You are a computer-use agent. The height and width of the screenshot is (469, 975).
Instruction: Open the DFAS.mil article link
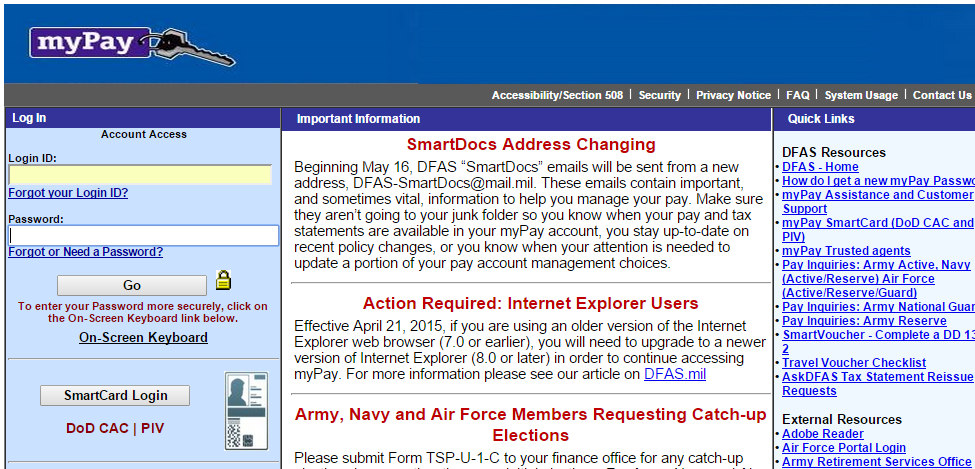click(675, 374)
